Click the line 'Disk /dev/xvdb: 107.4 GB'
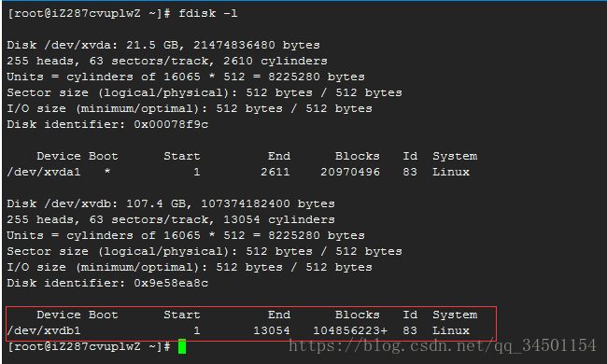Image resolution: width=607 pixels, height=364 pixels. click(171, 203)
